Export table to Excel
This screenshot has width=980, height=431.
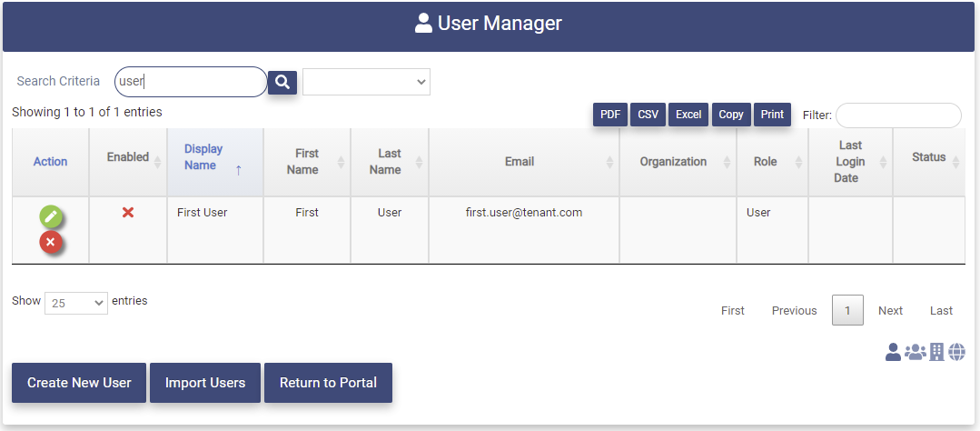tap(688, 115)
